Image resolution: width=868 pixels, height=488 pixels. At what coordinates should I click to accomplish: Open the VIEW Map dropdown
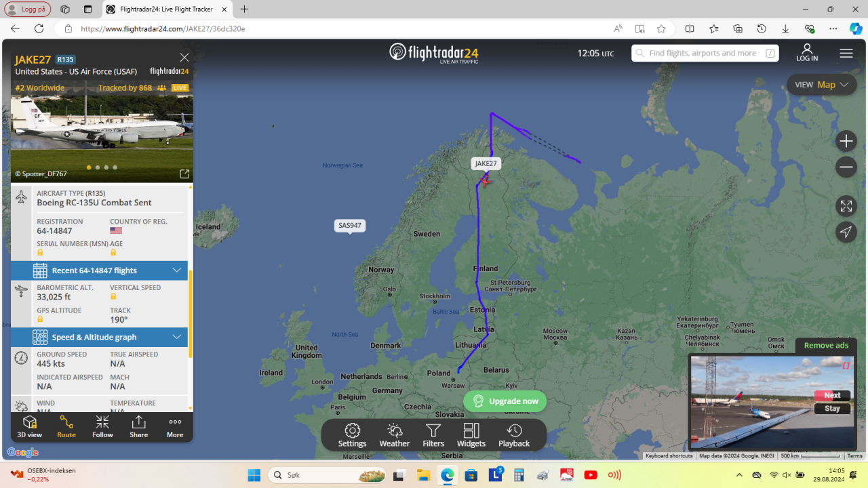pyautogui.click(x=821, y=85)
